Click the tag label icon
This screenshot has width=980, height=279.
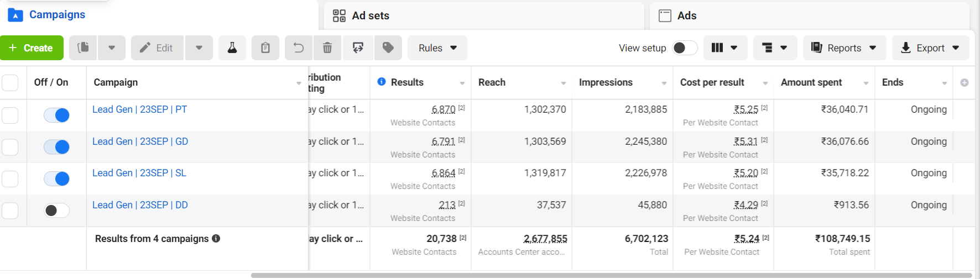388,48
